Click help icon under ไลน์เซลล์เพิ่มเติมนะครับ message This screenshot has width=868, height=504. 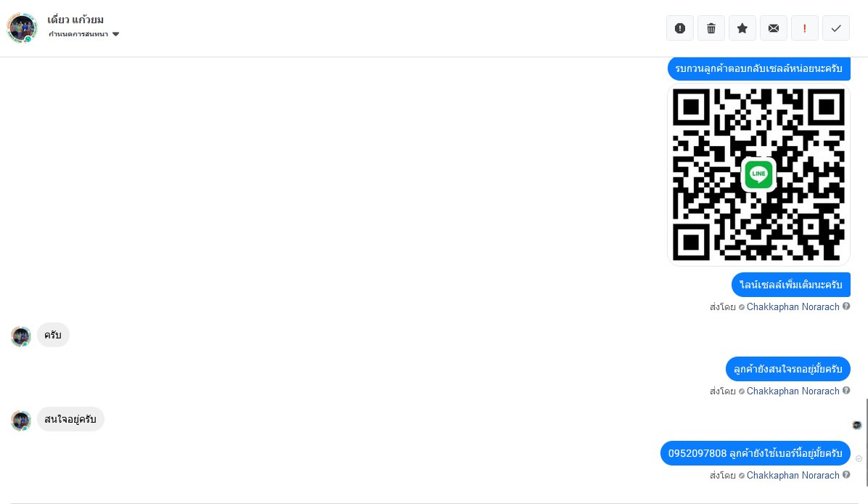click(846, 306)
